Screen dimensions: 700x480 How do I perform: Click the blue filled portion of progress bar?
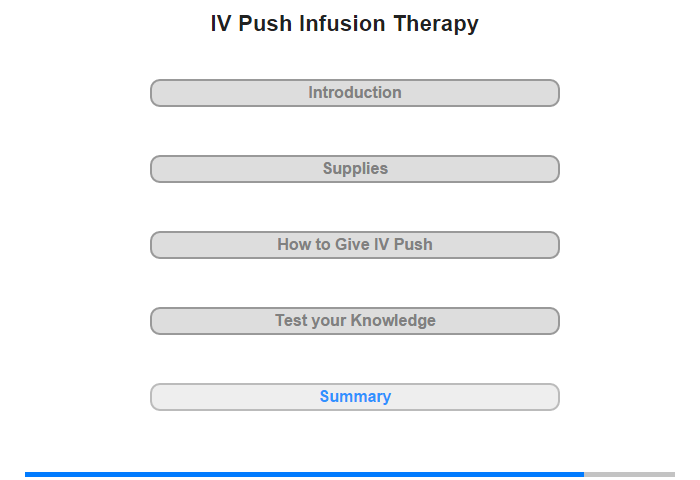[x=304, y=474]
